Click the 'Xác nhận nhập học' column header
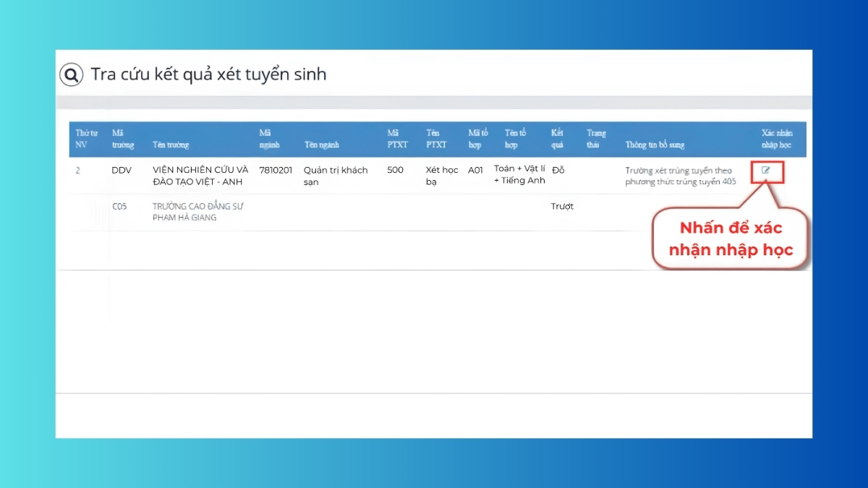The image size is (868, 488). pos(778,139)
